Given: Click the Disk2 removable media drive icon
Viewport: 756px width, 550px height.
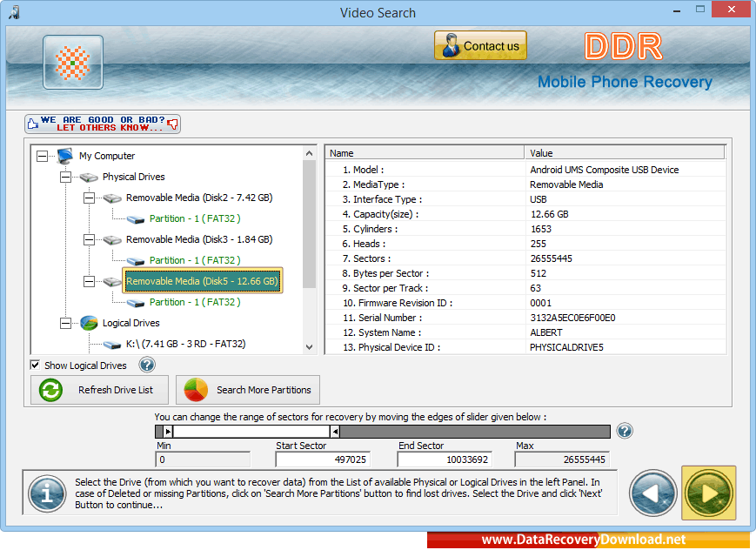Looking at the screenshot, I should (112, 198).
